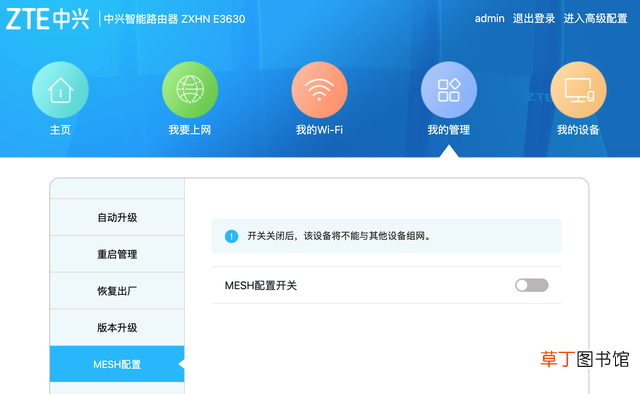Select 恢复出厂 in the sidebar
640x394 pixels.
[x=117, y=291]
